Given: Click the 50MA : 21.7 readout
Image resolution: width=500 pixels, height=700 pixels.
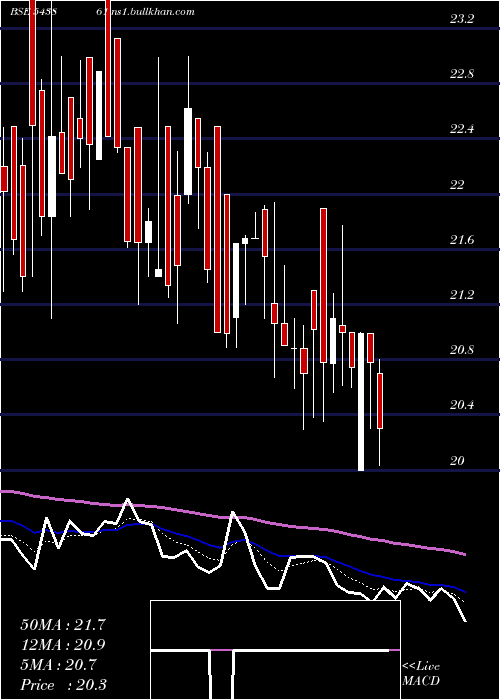Looking at the screenshot, I should tap(63, 625).
